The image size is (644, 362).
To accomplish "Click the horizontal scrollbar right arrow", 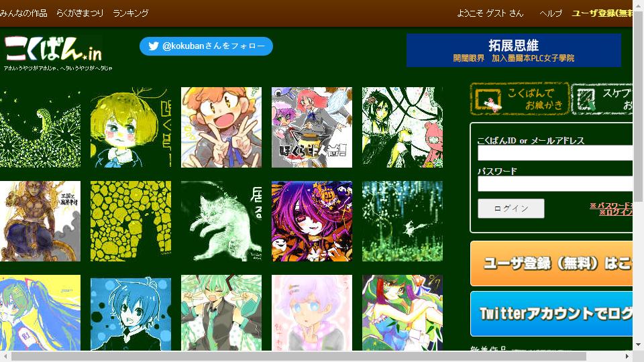I will (x=627, y=356).
